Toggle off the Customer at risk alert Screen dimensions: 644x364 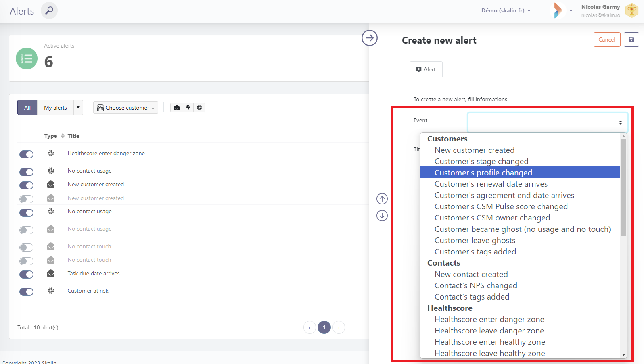pos(27,292)
